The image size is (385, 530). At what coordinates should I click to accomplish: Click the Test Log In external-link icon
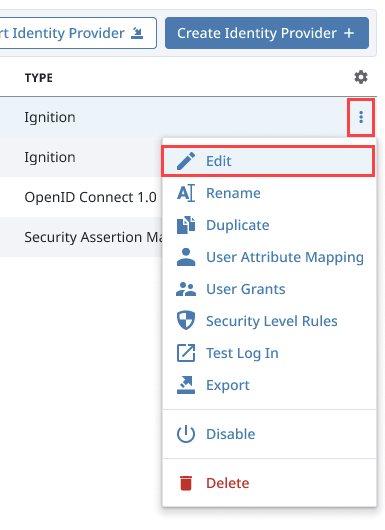(186, 353)
